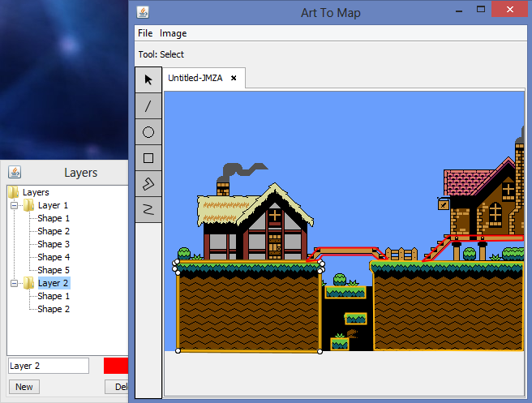
Task: Select the Polyline zigzag tool
Action: click(148, 210)
